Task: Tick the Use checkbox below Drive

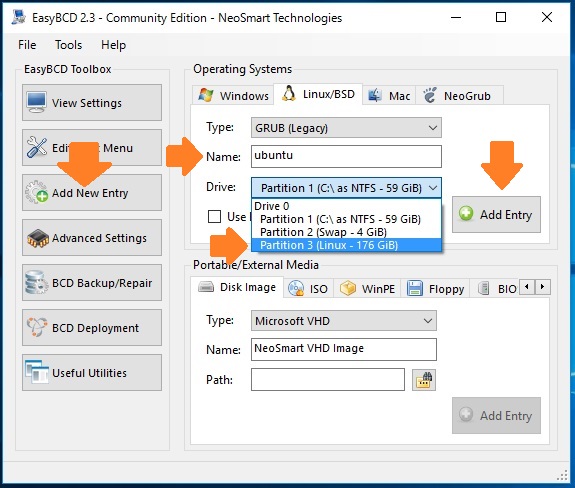Action: 214,216
